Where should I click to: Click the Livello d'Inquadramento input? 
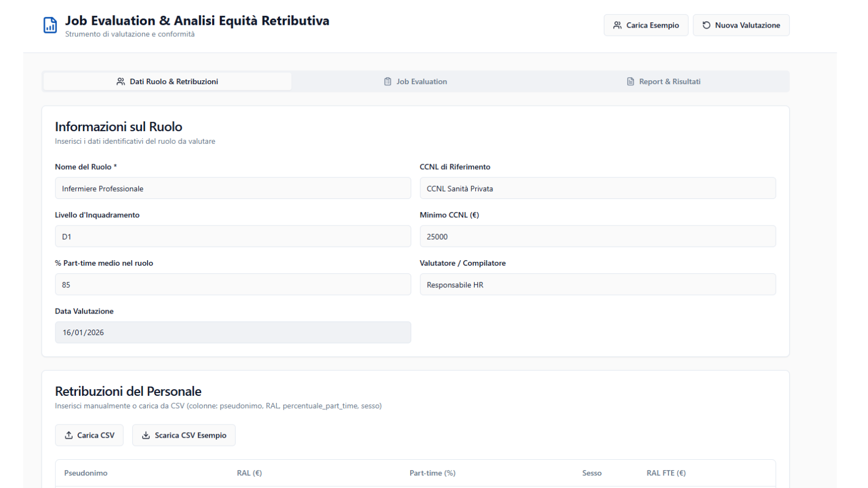(x=233, y=236)
